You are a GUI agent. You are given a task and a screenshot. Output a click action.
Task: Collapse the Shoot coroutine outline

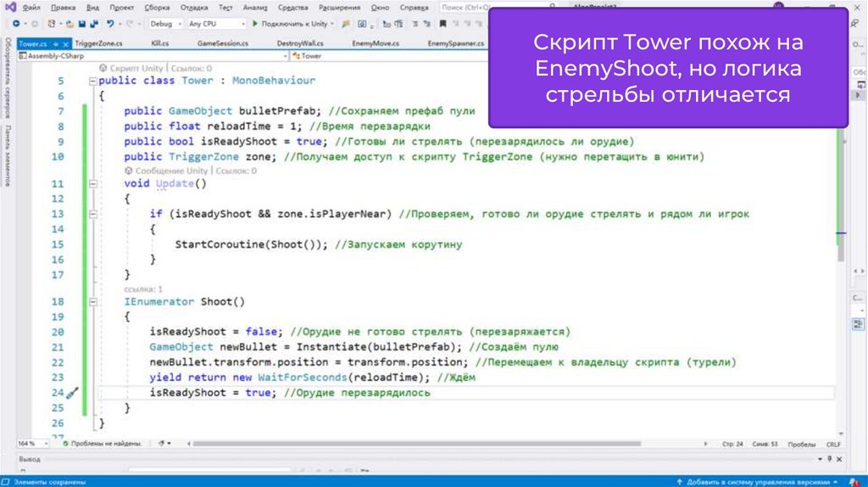[92, 302]
